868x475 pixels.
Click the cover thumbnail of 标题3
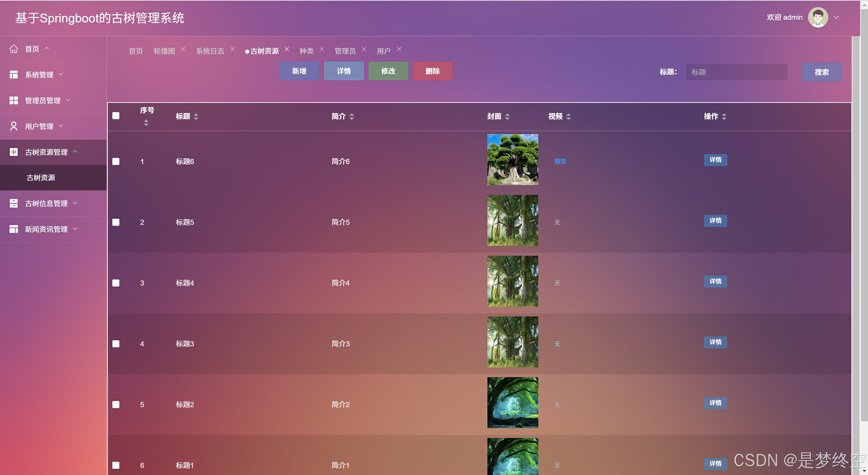(x=513, y=342)
